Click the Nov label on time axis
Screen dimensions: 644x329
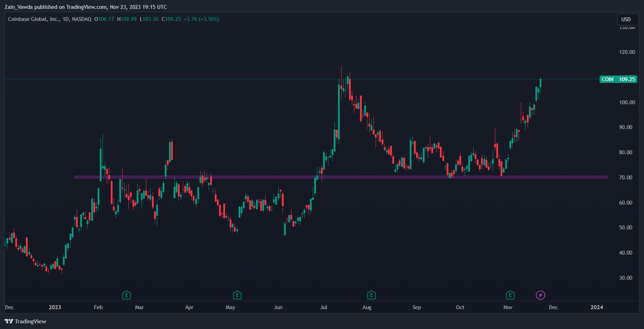click(508, 307)
